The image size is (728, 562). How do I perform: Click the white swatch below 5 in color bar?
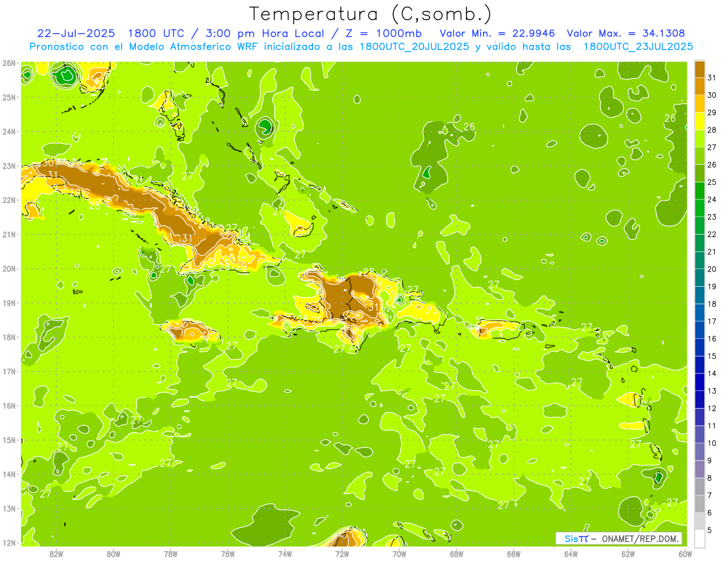click(x=699, y=538)
